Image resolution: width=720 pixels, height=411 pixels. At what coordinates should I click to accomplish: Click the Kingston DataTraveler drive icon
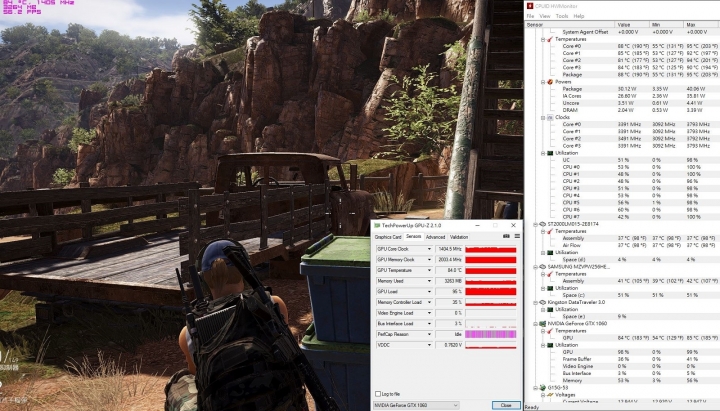point(542,302)
